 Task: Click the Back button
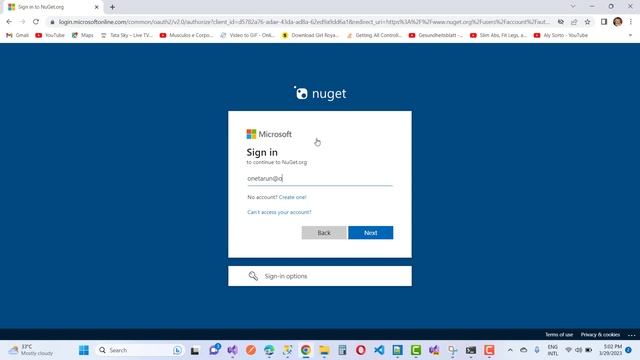click(x=324, y=233)
